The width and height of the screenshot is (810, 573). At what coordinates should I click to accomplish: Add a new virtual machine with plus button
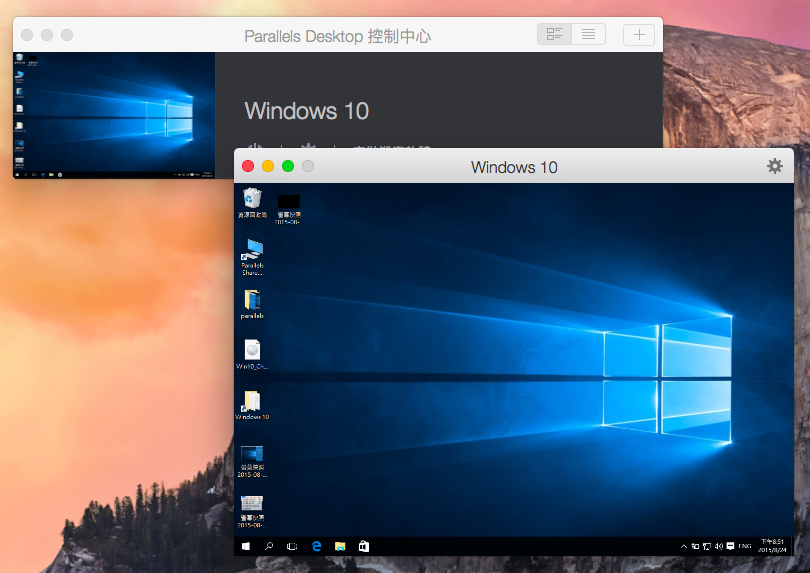(x=639, y=35)
